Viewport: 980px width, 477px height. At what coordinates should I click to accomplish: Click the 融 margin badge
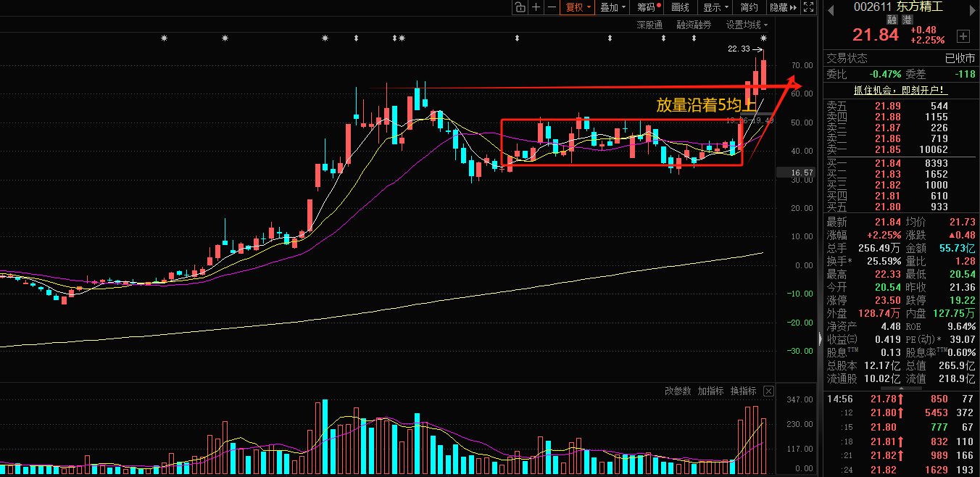click(x=891, y=20)
